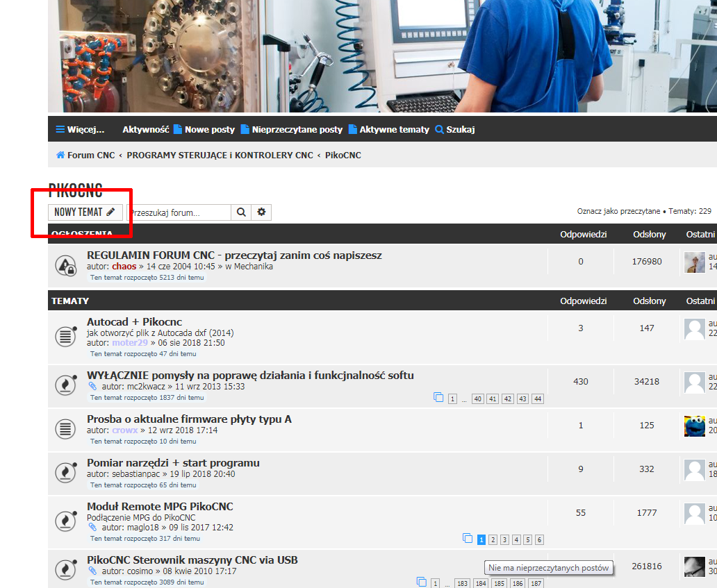Click the hot topic icon beside WYŁĄCZNIE pomysły
Image resolution: width=717 pixels, height=588 pixels.
(65, 385)
